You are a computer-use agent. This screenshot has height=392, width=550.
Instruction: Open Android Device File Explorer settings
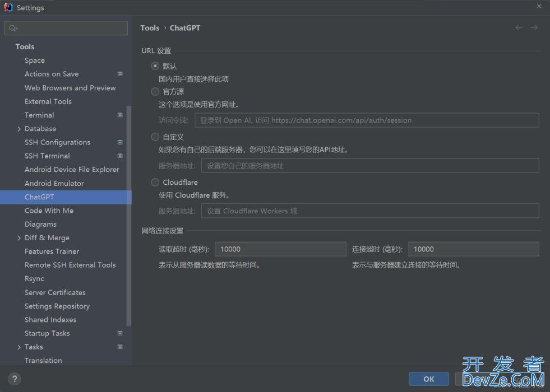click(x=72, y=169)
